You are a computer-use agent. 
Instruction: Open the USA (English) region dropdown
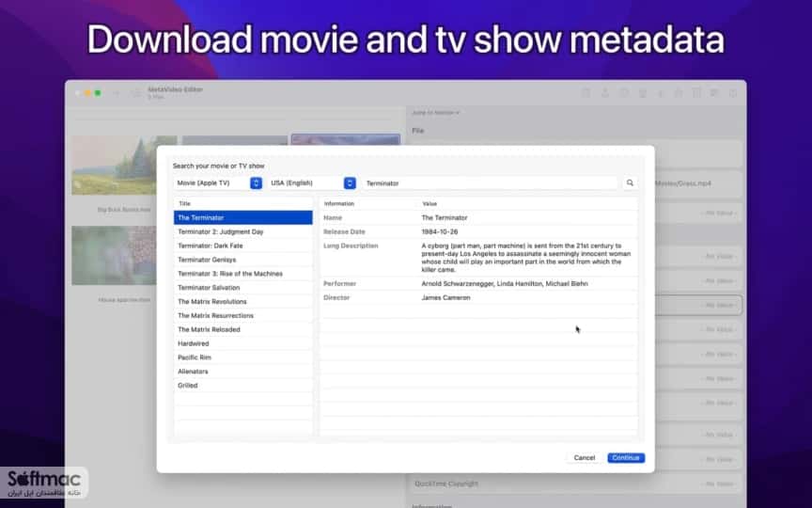coord(313,183)
